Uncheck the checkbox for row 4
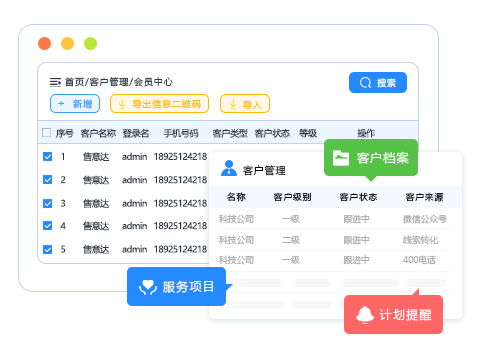 point(48,226)
